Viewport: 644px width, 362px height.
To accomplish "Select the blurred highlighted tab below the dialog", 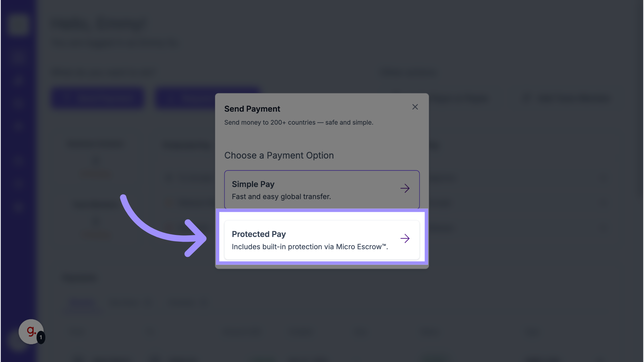I will coord(82,303).
